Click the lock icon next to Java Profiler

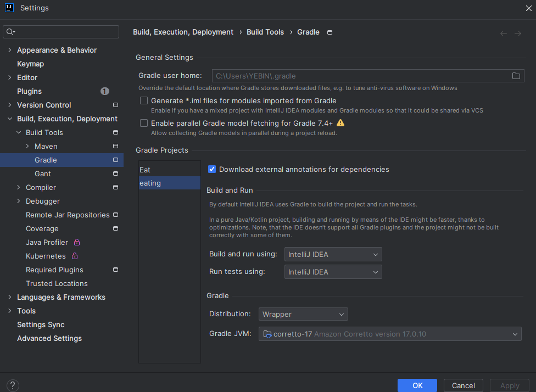76,242
